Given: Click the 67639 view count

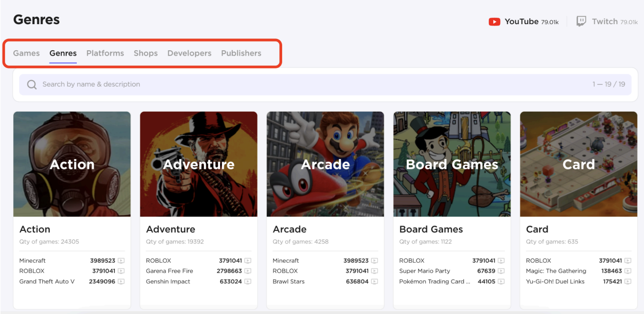Looking at the screenshot, I should coord(486,271).
